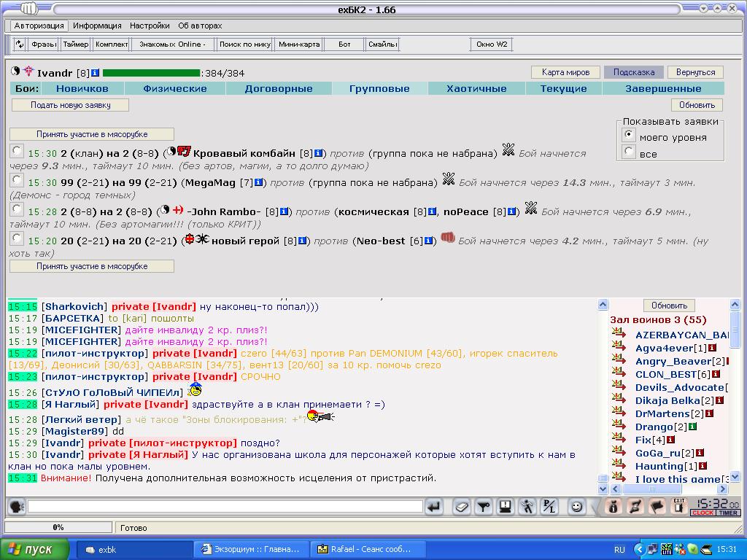Click the P/L icon in the chat bar
This screenshot has height=560, width=747.
(549, 507)
